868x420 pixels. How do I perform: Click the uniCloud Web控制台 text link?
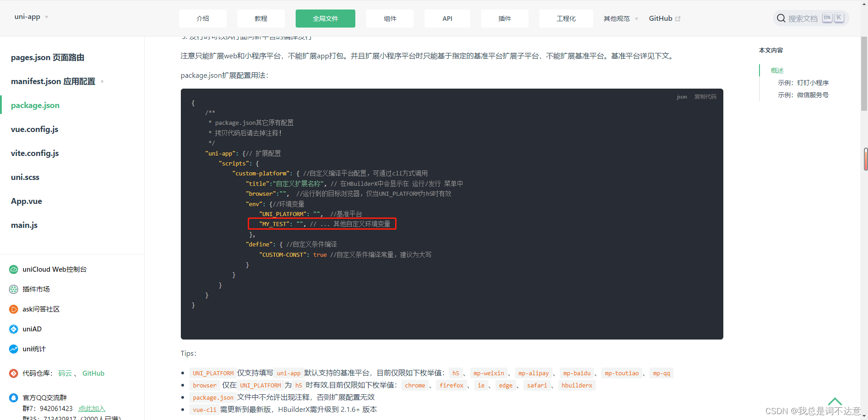pos(54,269)
